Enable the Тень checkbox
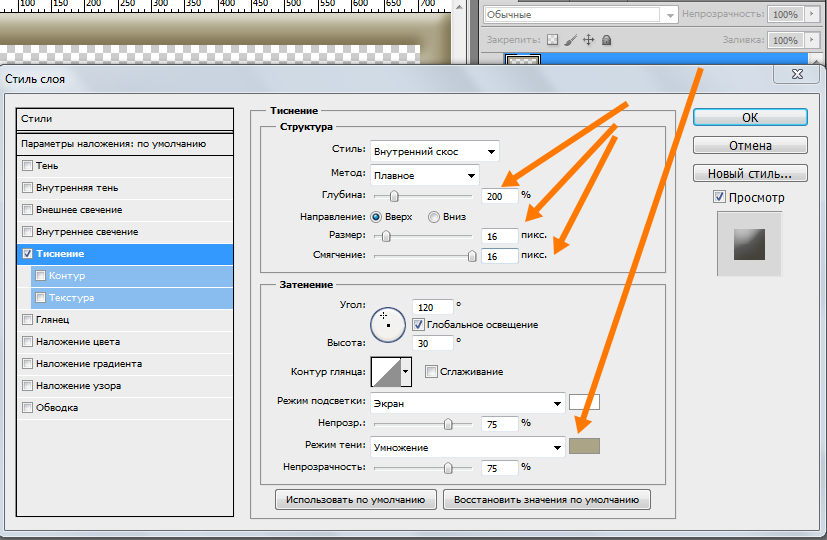 click(27, 166)
